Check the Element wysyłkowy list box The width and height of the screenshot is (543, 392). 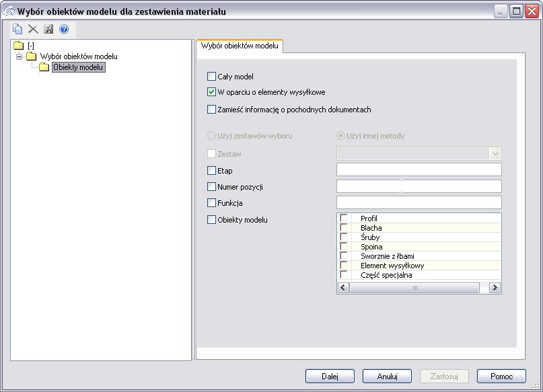pyautogui.click(x=344, y=265)
